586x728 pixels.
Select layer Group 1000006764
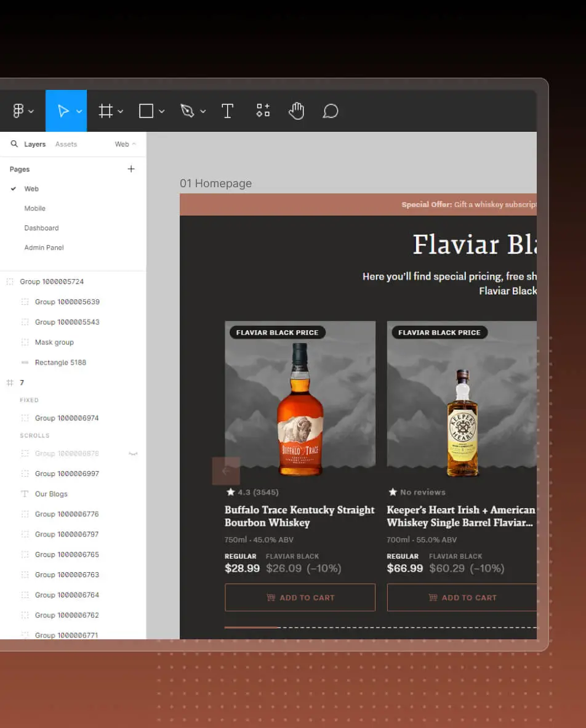pyautogui.click(x=67, y=595)
